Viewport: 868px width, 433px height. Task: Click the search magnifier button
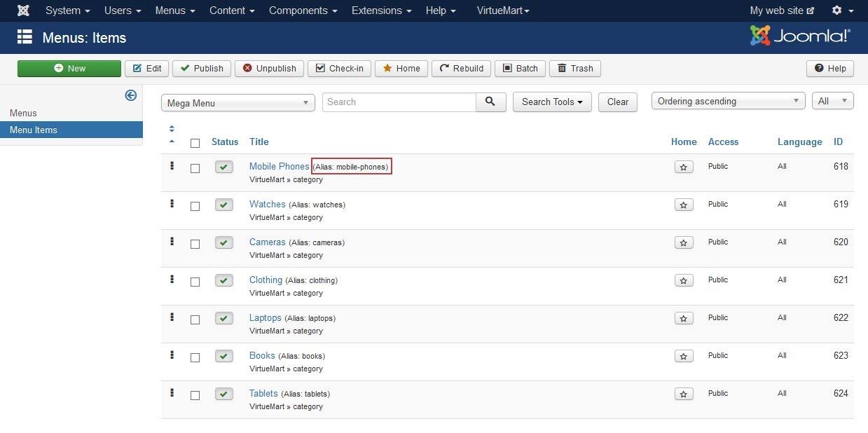pos(491,102)
